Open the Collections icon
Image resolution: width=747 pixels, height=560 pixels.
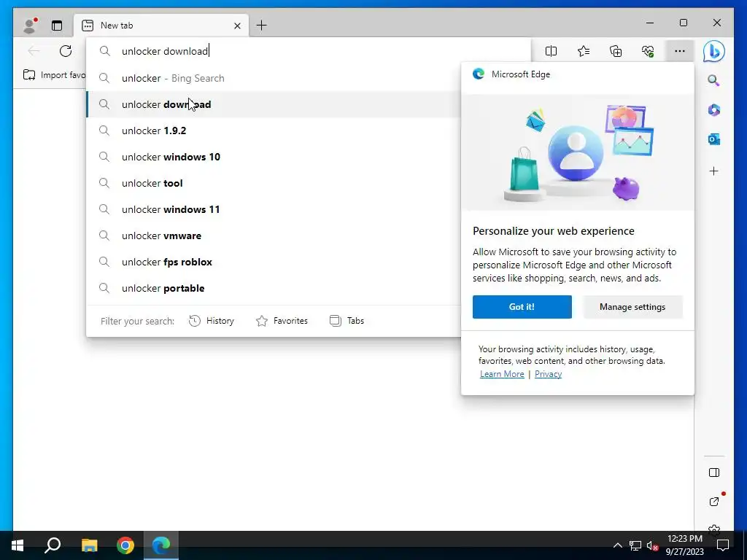point(616,51)
